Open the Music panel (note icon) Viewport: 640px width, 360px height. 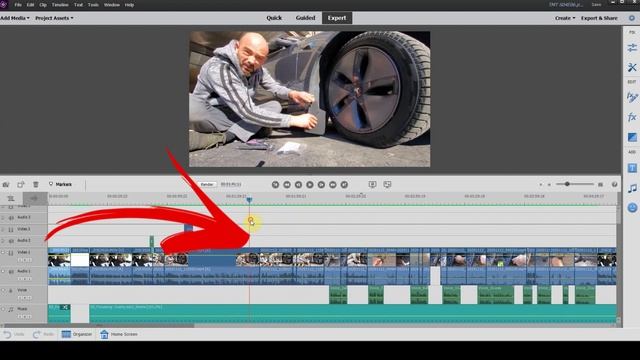click(x=632, y=188)
